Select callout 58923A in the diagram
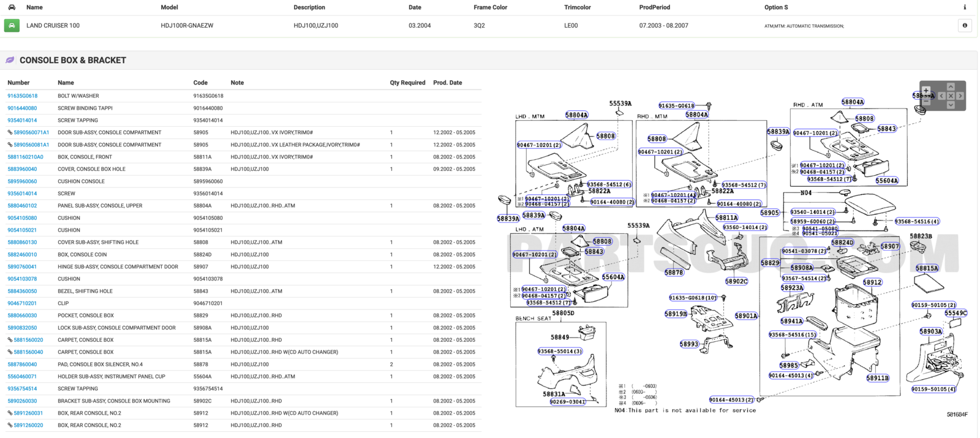This screenshot has width=980, height=438. 792,288
